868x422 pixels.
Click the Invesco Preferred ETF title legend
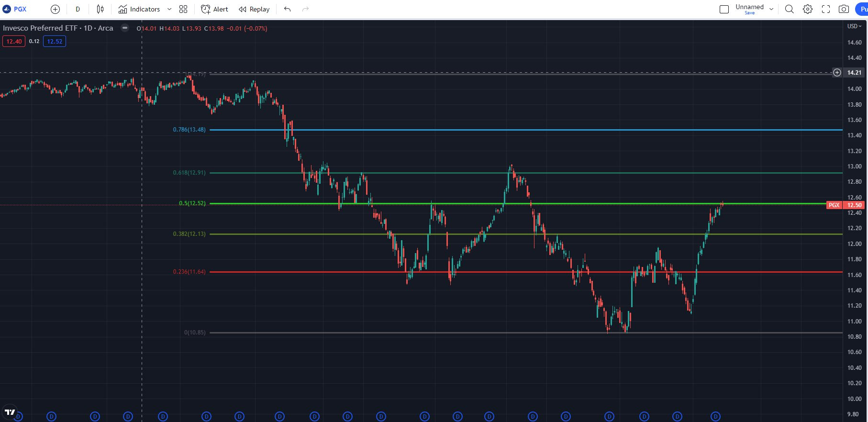pyautogui.click(x=58, y=28)
